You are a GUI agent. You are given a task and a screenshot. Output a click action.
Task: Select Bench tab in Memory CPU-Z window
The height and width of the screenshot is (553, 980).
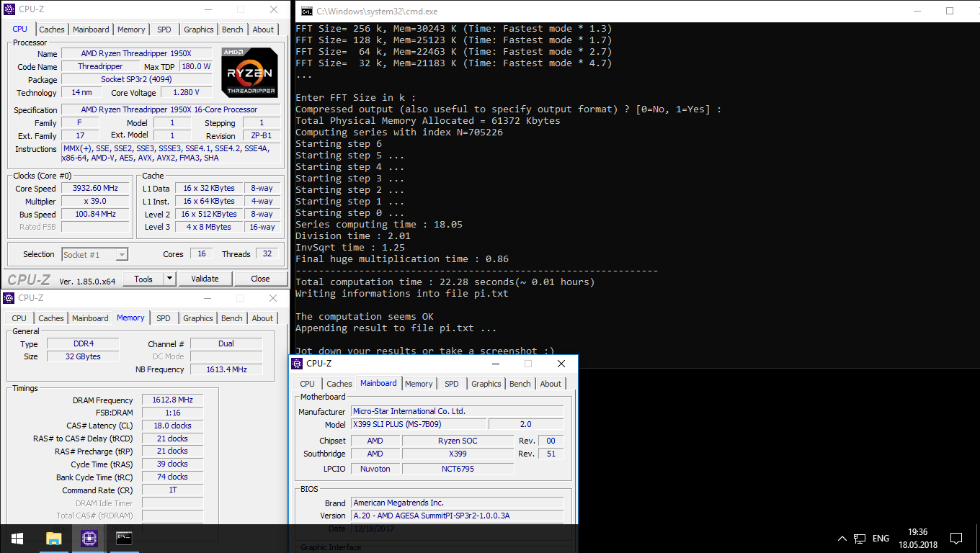tap(231, 318)
